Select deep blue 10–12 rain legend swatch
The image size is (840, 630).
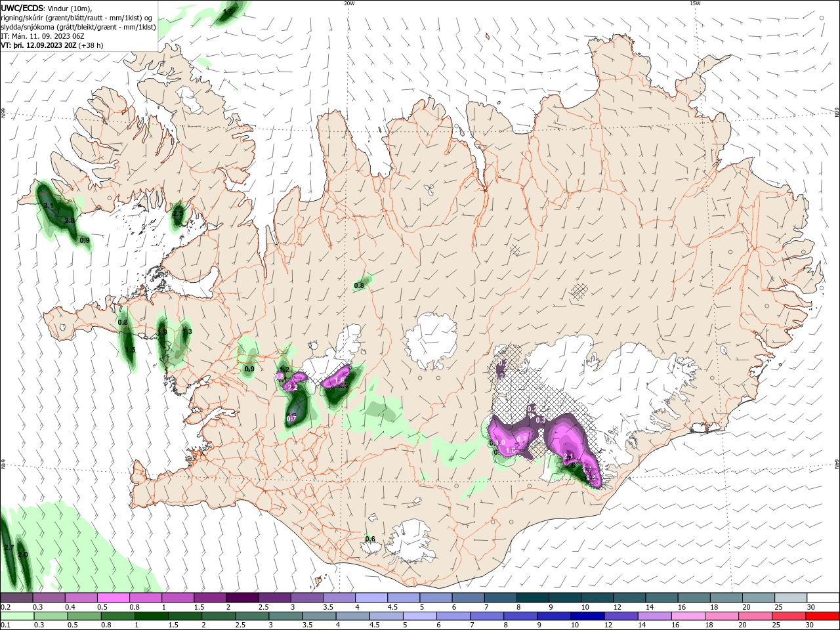click(588, 616)
